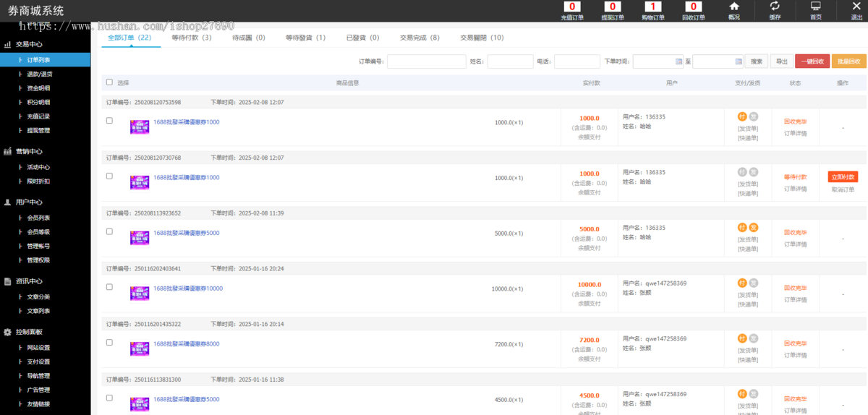
Task: Switch to the 全部订单 (22) tab
Action: [129, 38]
